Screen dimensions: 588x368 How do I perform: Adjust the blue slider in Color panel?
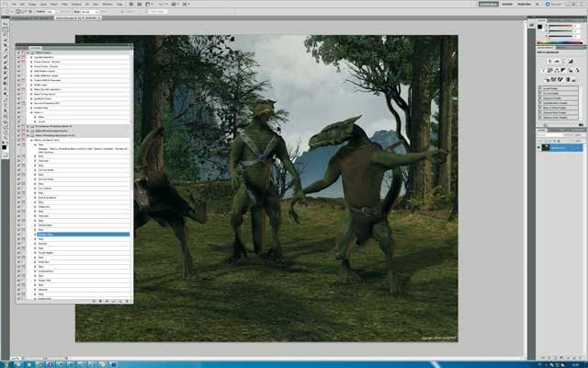(560, 36)
